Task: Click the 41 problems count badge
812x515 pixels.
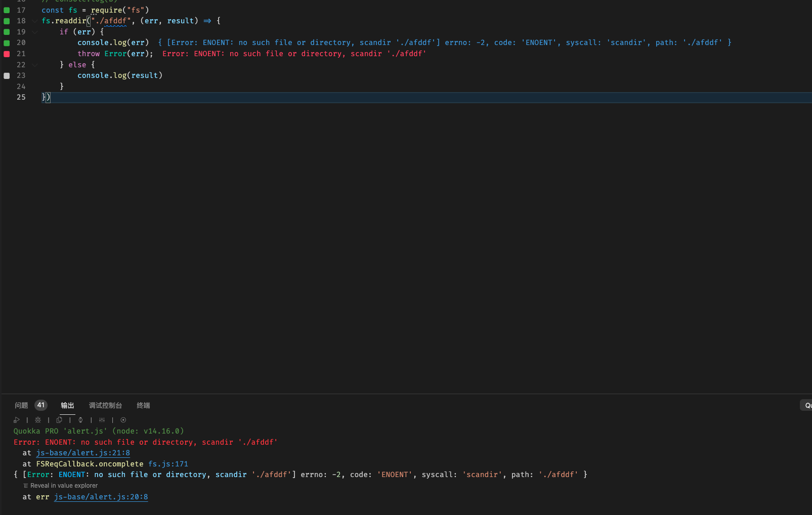Action: (41, 405)
